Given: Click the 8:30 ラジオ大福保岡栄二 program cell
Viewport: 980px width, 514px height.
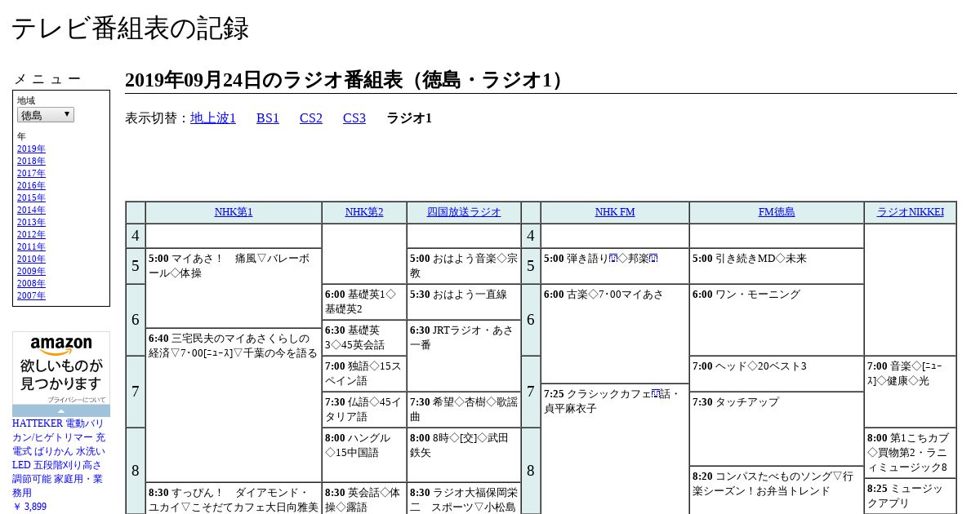Looking at the screenshot, I should (x=464, y=498).
